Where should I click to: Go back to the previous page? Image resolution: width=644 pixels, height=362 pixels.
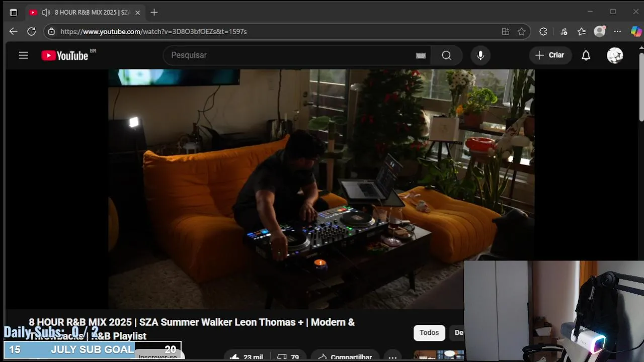point(14,31)
